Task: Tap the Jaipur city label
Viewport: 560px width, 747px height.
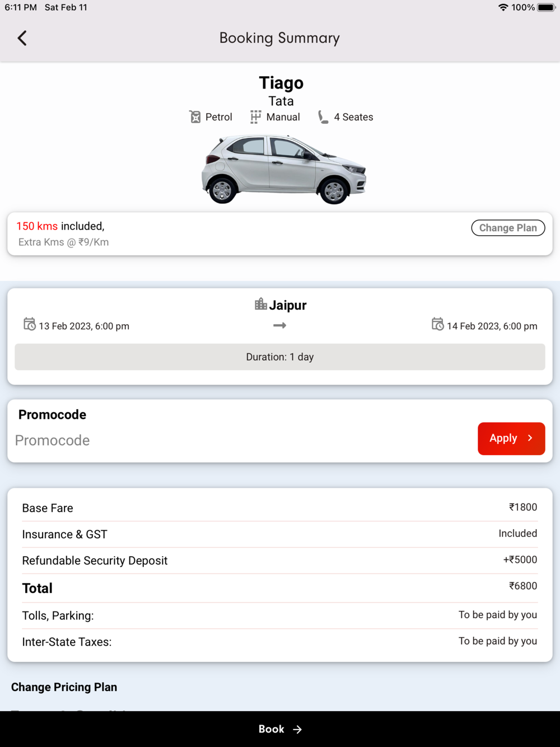Action: pos(288,305)
